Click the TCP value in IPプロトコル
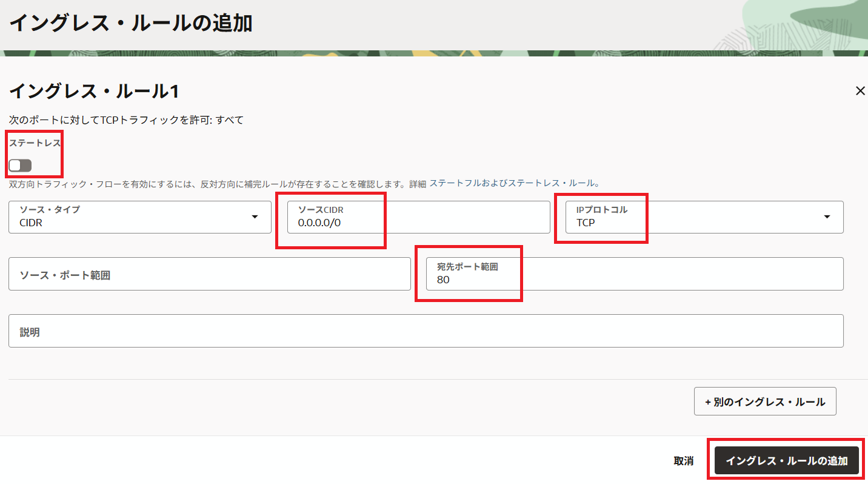868x484 pixels. point(585,223)
